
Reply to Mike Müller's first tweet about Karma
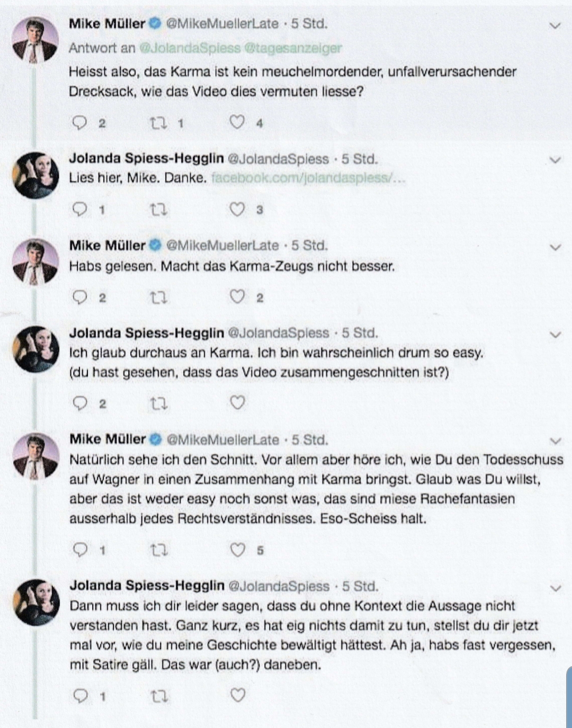point(79,123)
